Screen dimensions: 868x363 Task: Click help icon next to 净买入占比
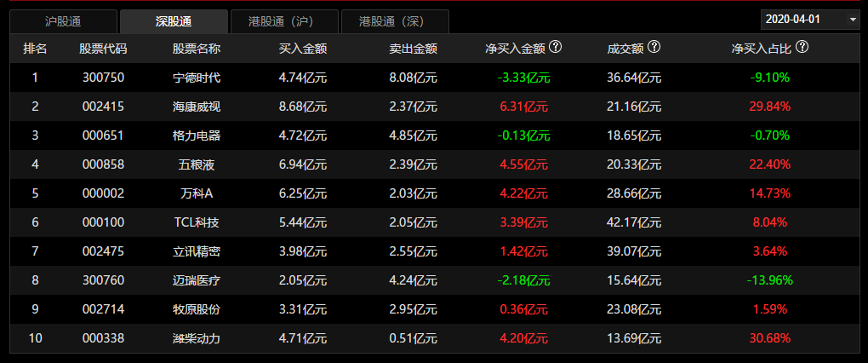(802, 47)
